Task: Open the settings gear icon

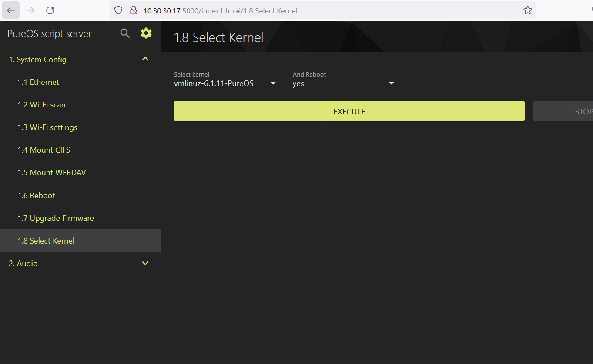Action: click(x=146, y=33)
